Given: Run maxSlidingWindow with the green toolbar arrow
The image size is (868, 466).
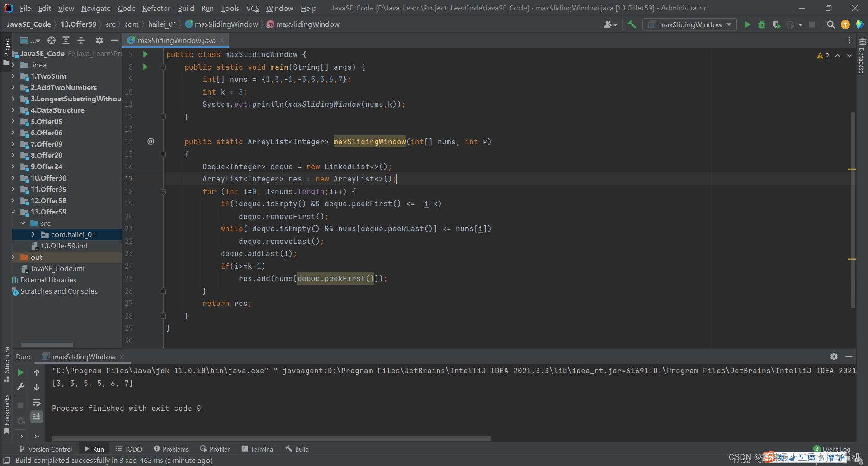Looking at the screenshot, I should 747,24.
